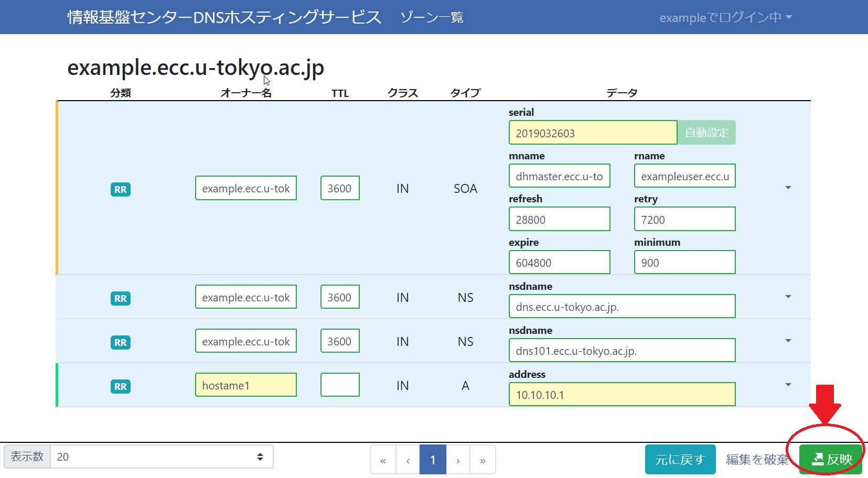Click the owner field in the dns101 NS row
The width and height of the screenshot is (868, 478).
point(246,341)
